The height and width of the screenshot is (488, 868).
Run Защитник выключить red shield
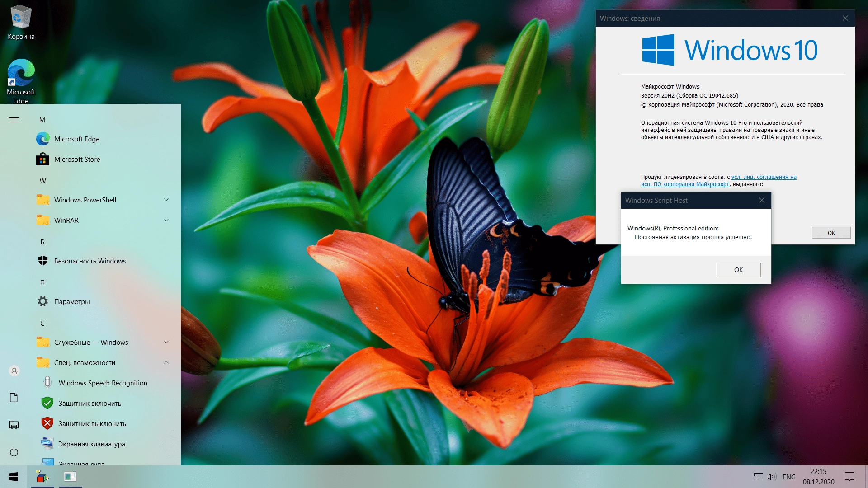pyautogui.click(x=47, y=423)
